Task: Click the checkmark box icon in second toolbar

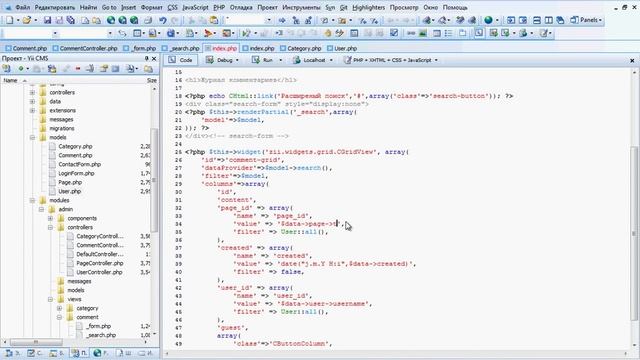Action: (x=394, y=33)
